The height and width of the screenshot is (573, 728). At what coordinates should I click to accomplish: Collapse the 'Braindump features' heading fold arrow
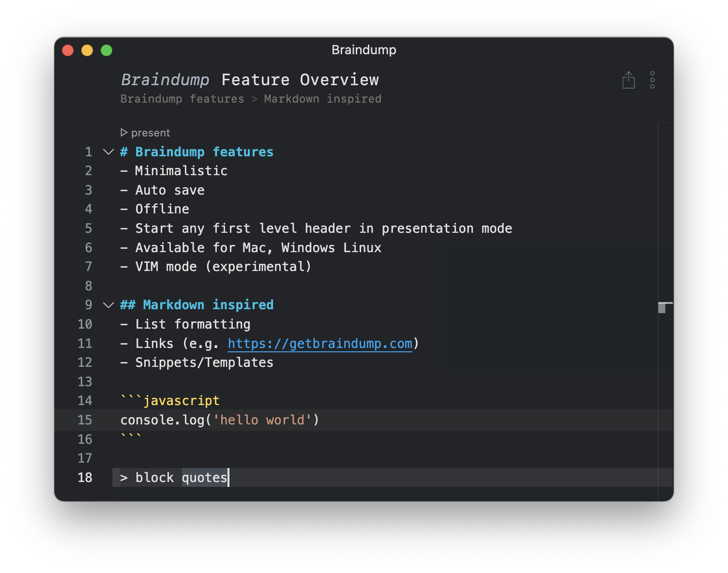point(108,152)
